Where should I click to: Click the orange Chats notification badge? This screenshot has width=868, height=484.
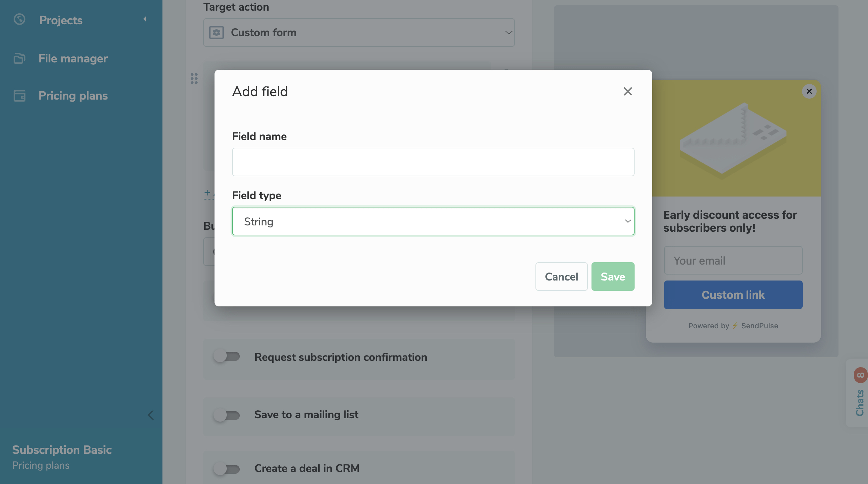860,374
